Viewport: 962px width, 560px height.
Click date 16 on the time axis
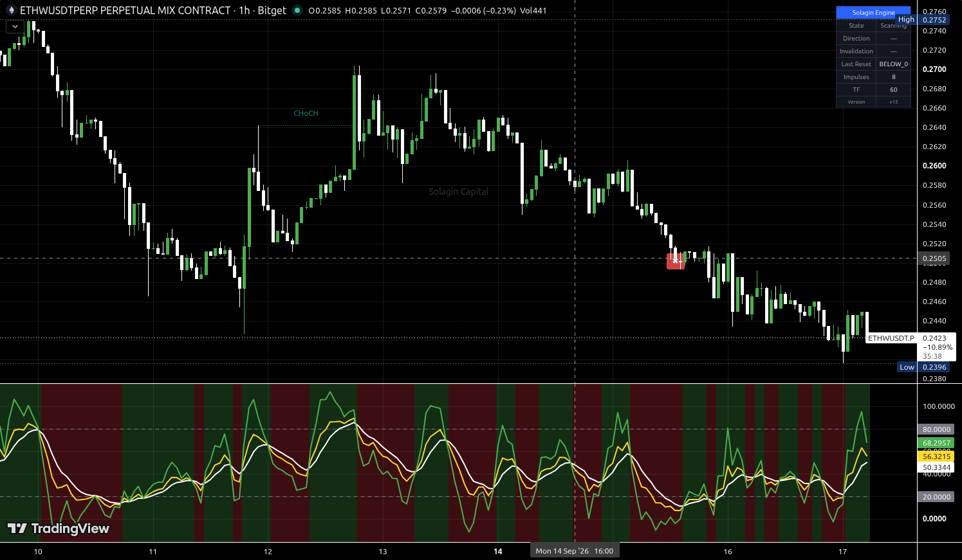(x=728, y=552)
